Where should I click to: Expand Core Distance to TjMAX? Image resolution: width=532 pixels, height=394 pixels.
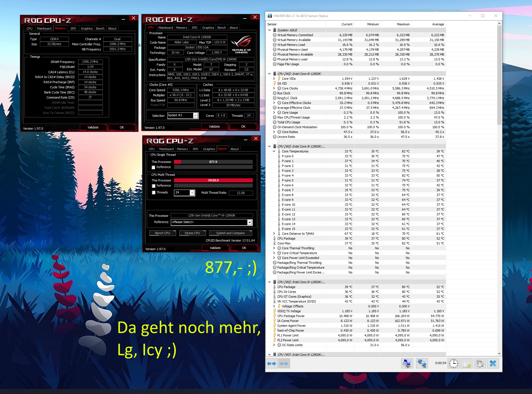[274, 234]
